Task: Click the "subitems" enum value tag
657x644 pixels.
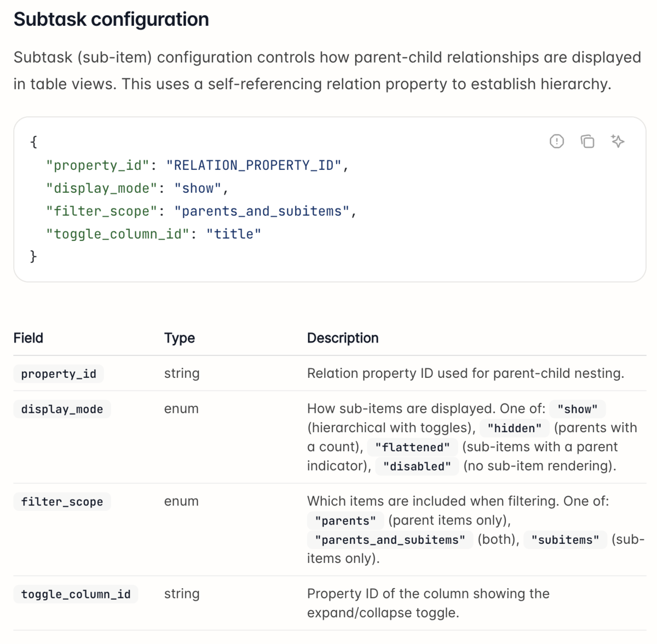Action: point(566,540)
